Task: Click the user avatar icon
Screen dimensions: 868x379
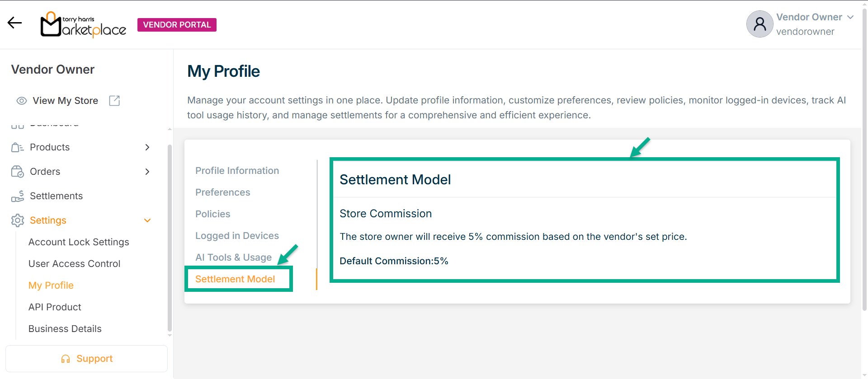Action: tap(759, 24)
